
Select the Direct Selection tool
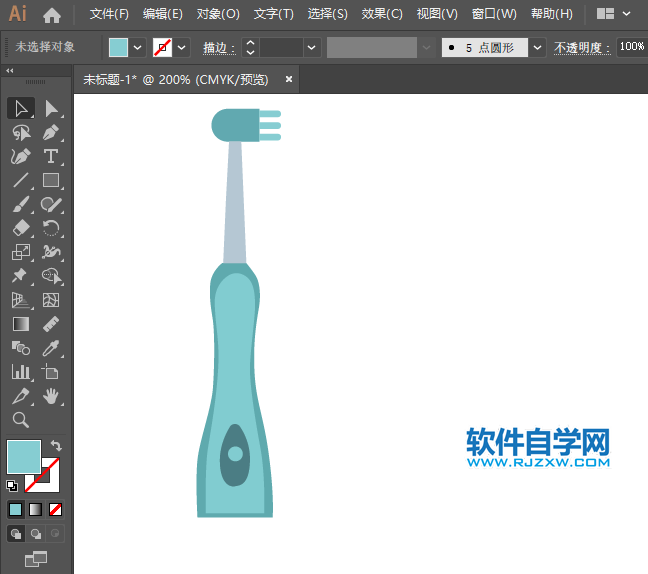pyautogui.click(x=51, y=109)
